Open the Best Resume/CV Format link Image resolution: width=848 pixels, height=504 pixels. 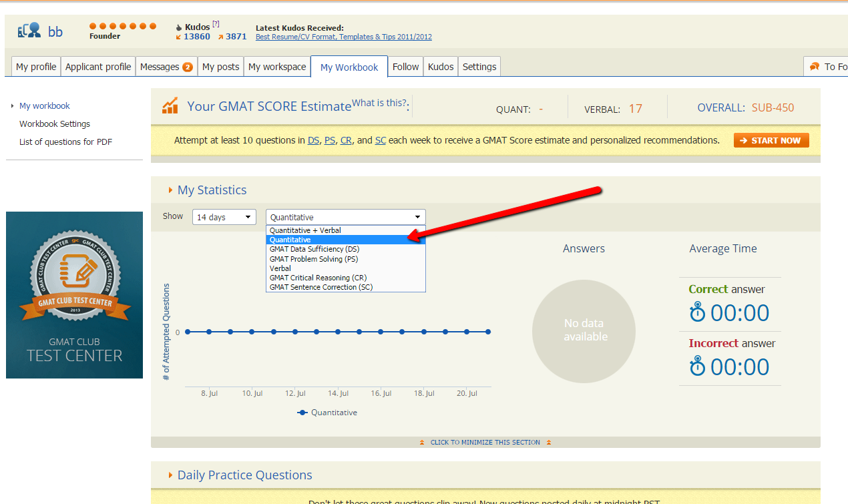click(343, 37)
